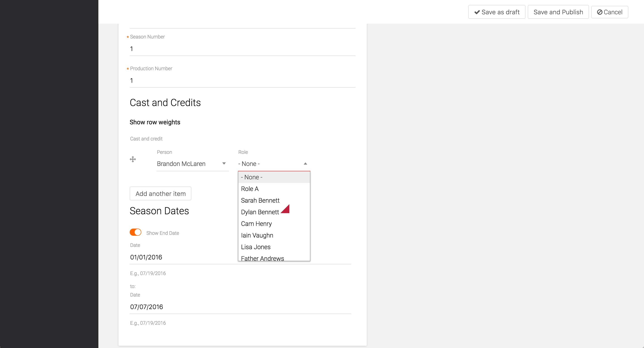Click the Season Number input field
This screenshot has height=348, width=644.
pyautogui.click(x=242, y=49)
